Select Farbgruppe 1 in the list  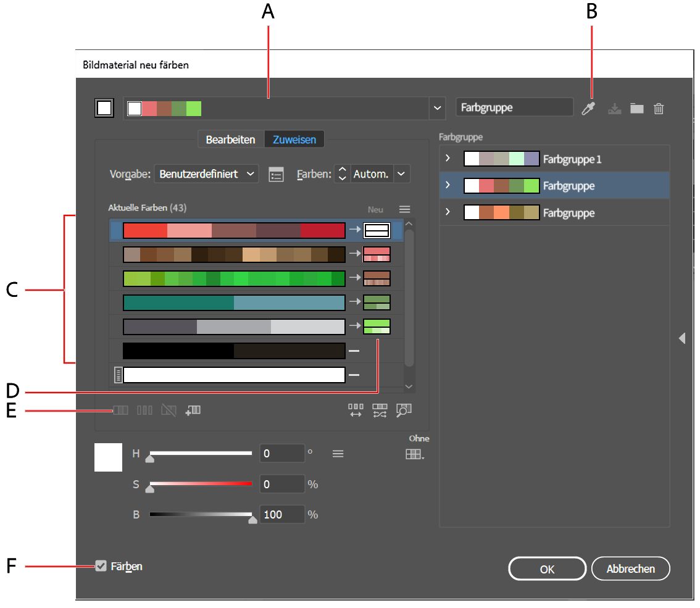click(554, 159)
